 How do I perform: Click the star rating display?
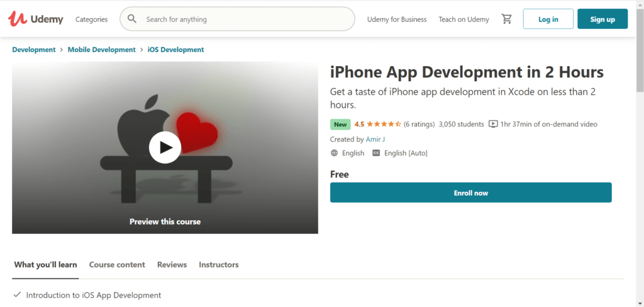click(384, 124)
